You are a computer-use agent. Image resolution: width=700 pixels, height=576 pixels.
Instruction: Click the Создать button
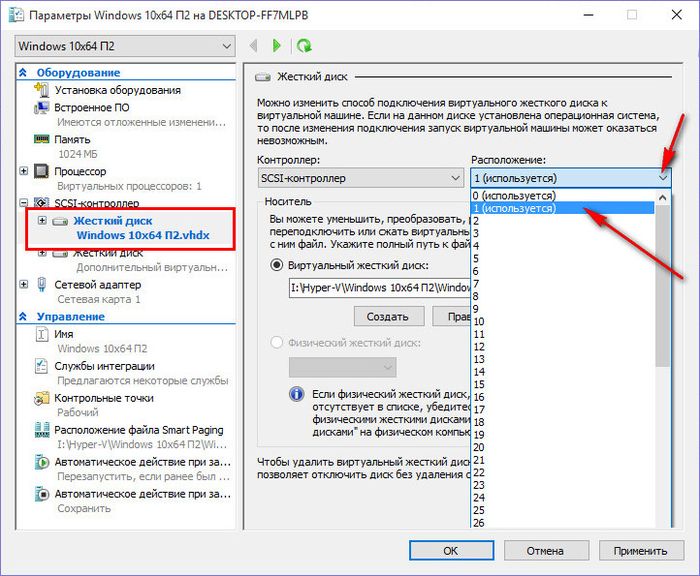click(x=388, y=316)
